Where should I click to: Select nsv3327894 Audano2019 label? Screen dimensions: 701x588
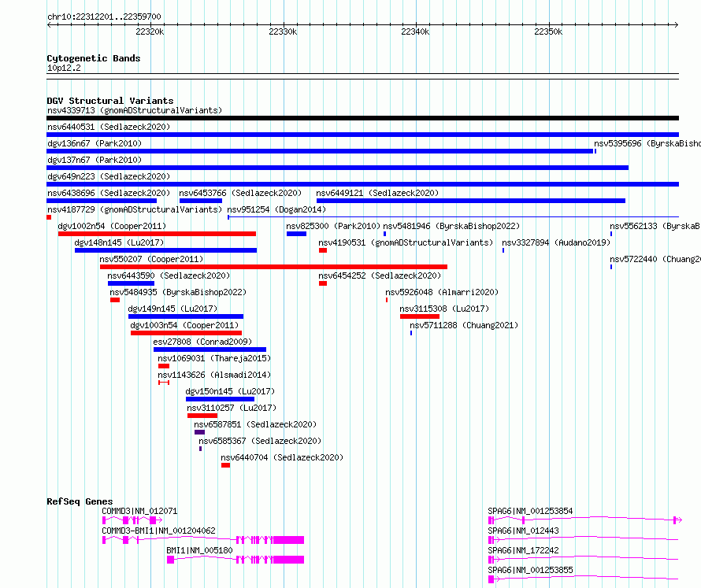556,242
